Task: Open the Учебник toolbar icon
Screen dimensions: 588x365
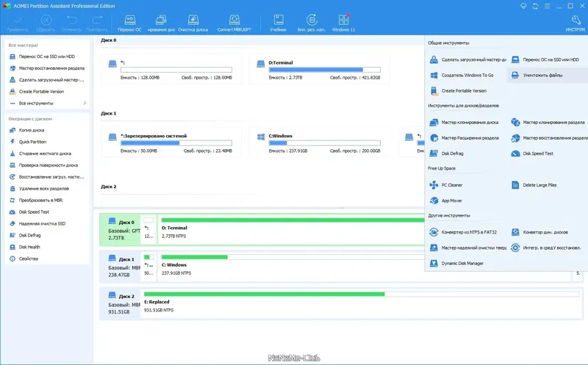Action: click(x=279, y=23)
